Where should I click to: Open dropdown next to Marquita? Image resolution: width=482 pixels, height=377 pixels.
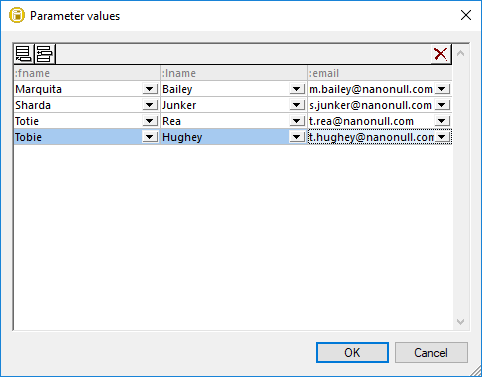[x=150, y=89]
